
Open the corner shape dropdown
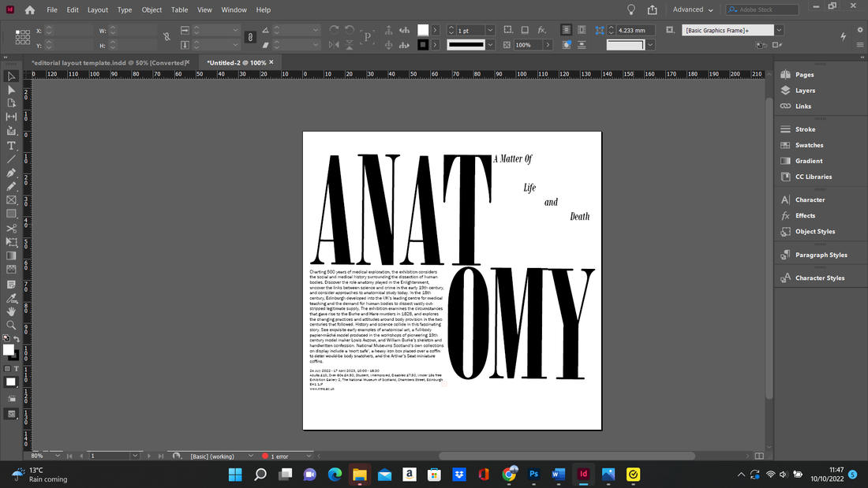click(x=650, y=45)
